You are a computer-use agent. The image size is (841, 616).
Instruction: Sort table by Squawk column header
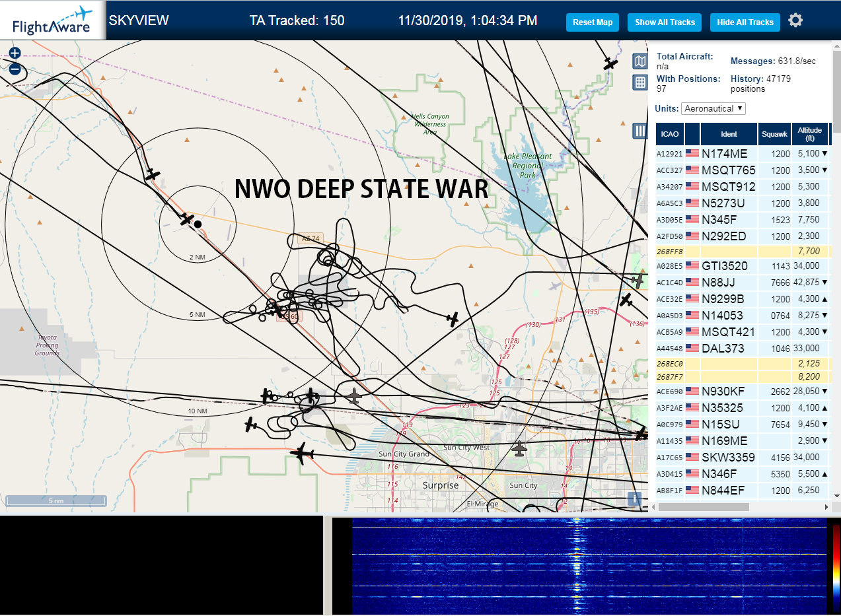774,134
